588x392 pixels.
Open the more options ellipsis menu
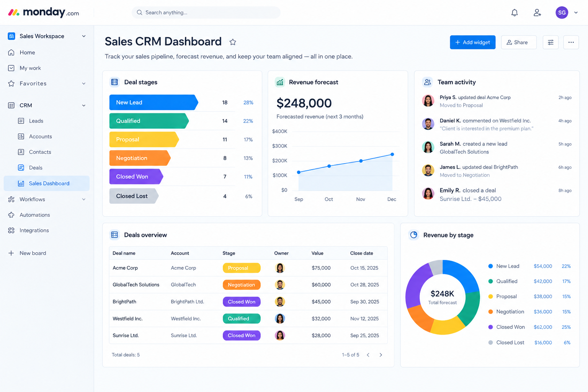[x=571, y=42]
